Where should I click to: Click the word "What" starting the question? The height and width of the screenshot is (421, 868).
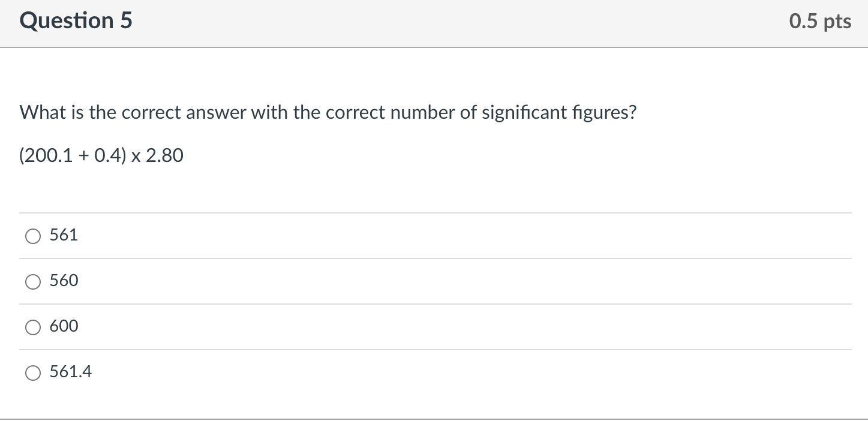38,112
